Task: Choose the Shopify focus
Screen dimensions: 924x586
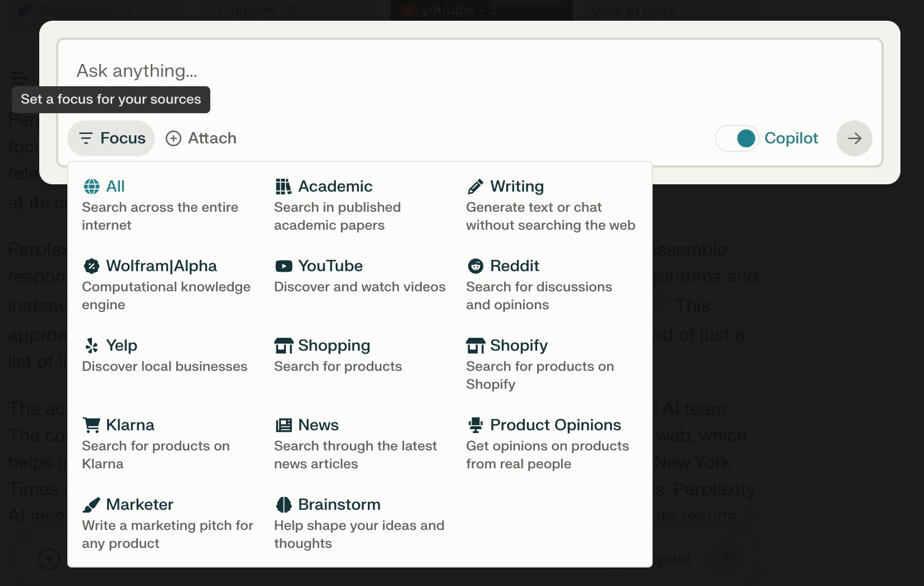Action: pyautogui.click(x=552, y=364)
